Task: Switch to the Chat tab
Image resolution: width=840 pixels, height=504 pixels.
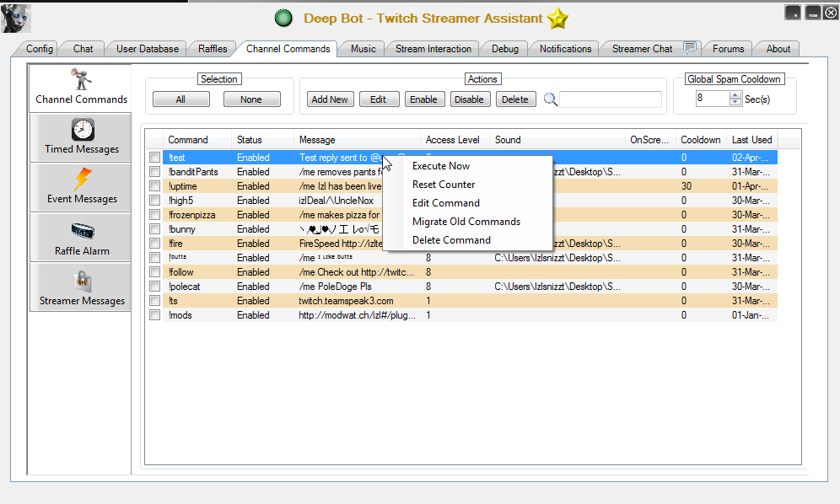Action: (83, 49)
